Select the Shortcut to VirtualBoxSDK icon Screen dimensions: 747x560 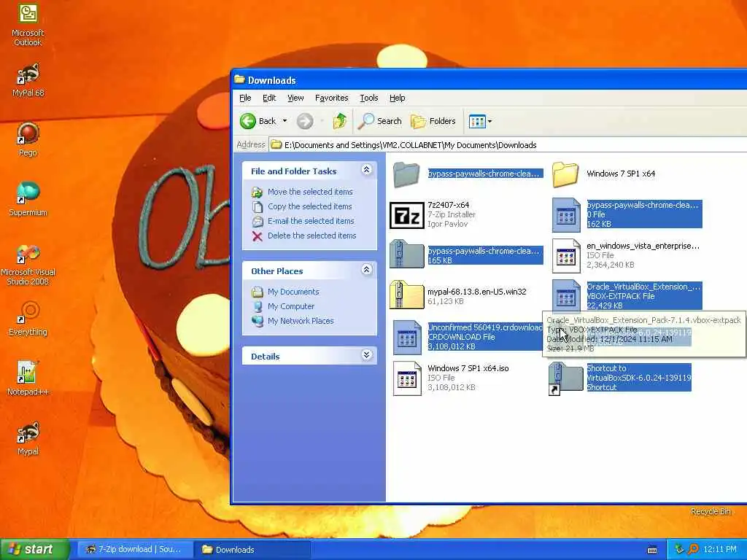[x=566, y=378]
